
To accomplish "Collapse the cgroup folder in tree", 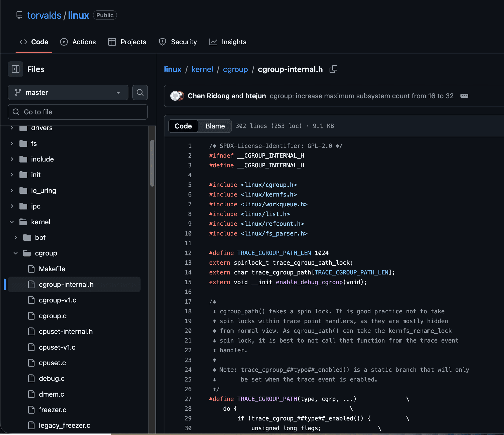I will [x=16, y=253].
